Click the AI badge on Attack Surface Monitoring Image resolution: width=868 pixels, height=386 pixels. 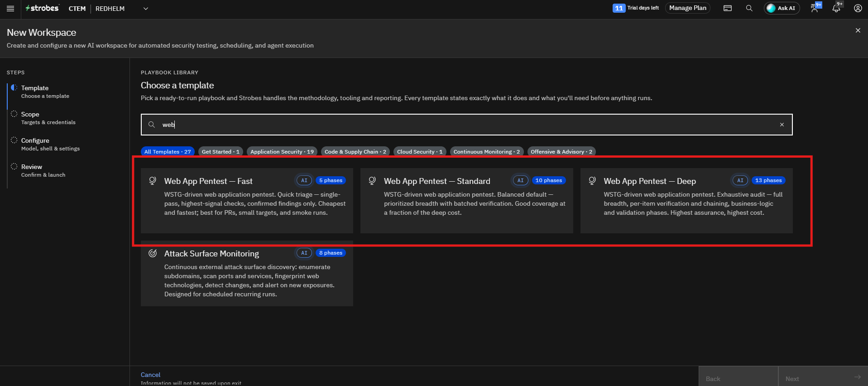[304, 253]
